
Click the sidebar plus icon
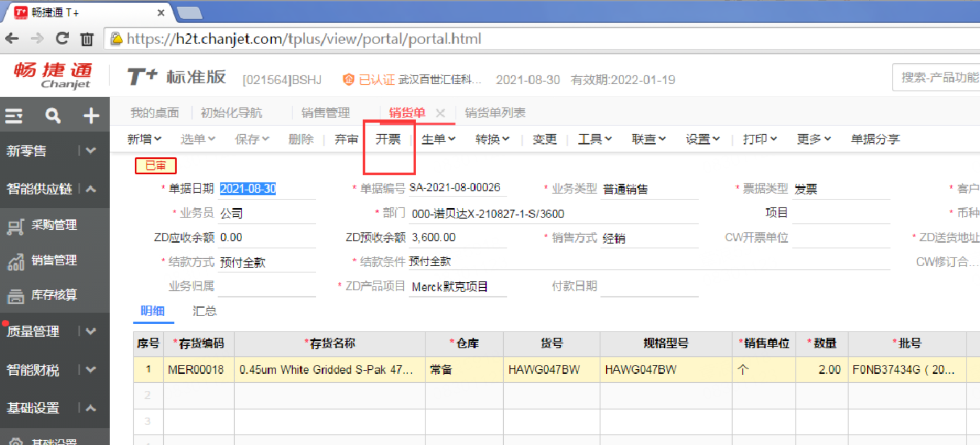91,115
